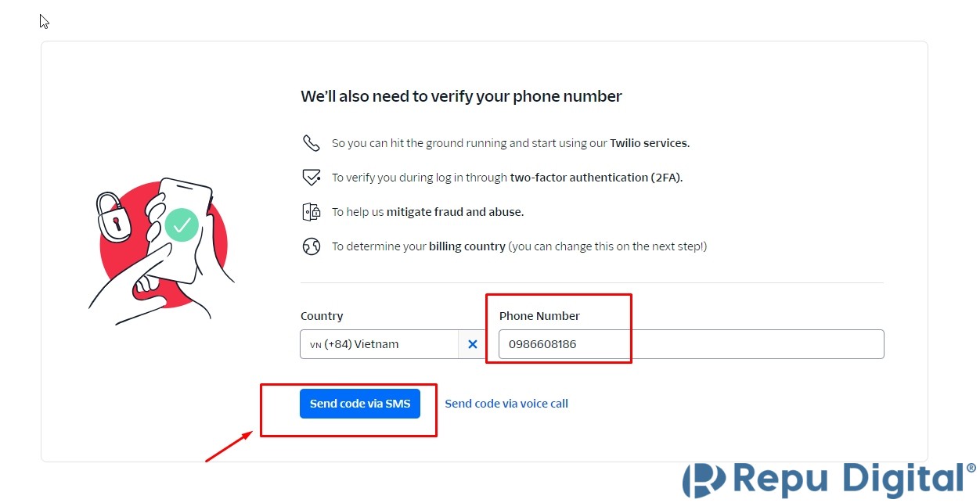Click the VN country code prefix
Viewport: 980px width, 503px height.
coord(315,345)
